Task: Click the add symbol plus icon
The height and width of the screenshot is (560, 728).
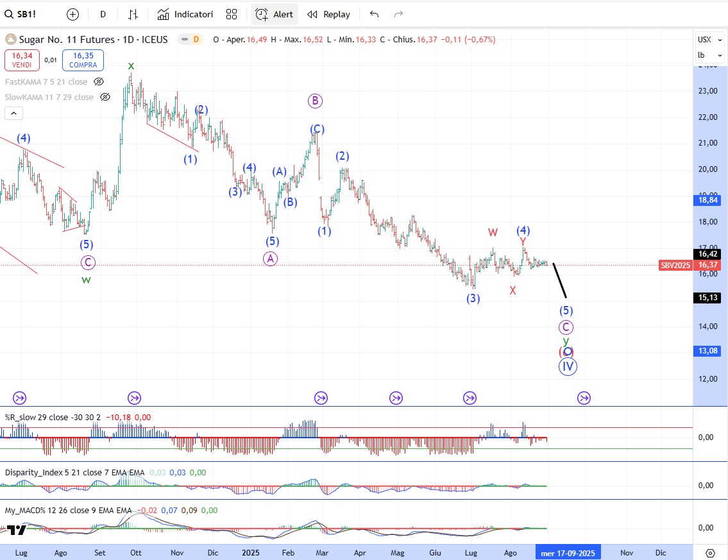Action: coord(73,14)
